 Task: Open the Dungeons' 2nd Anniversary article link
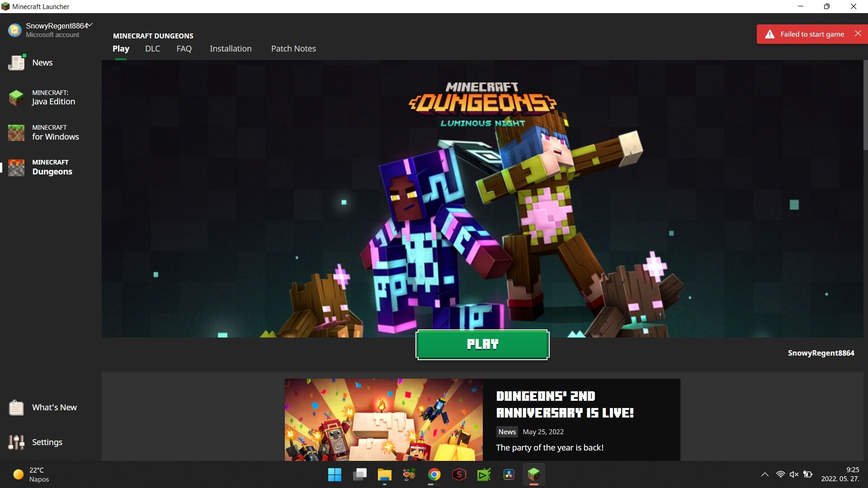click(565, 404)
